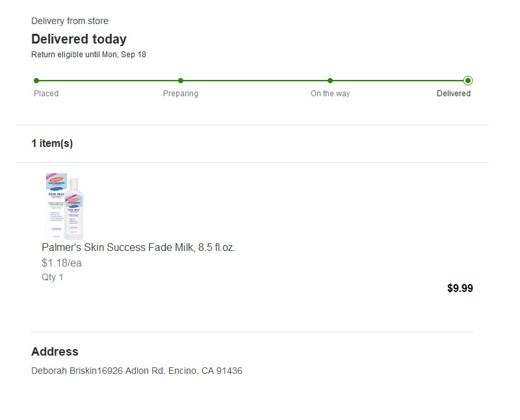Image resolution: width=520 pixels, height=420 pixels.
Task: Click the 1 item(s) section heading
Action: [x=52, y=144]
